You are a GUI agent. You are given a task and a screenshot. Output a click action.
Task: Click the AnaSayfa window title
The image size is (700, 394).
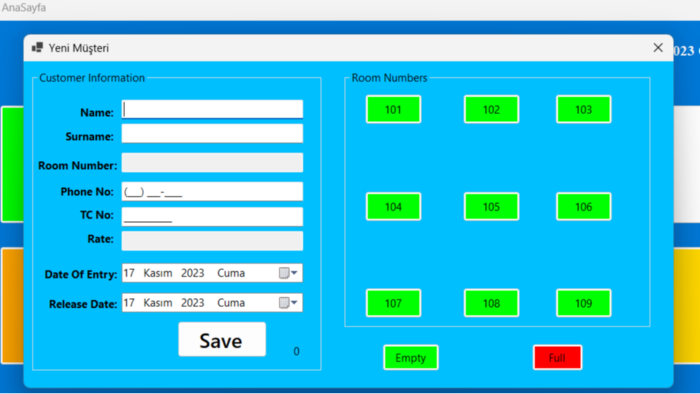24,8
